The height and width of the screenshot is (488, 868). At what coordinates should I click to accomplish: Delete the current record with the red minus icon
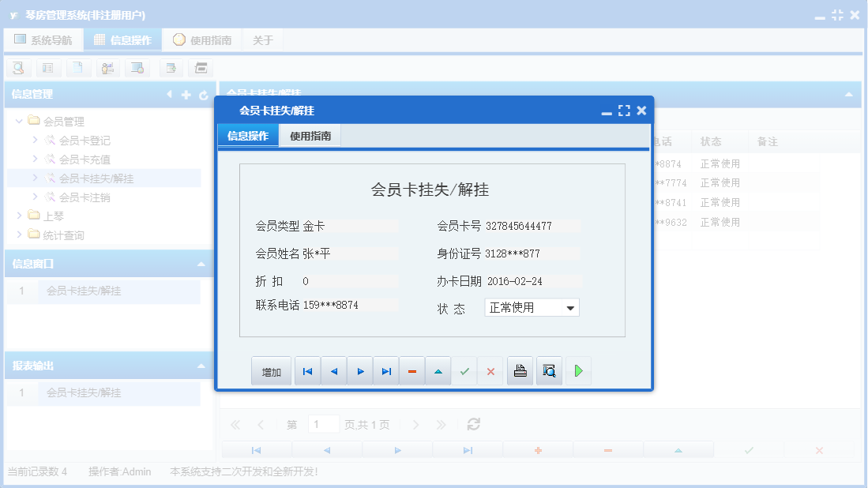[411, 370]
